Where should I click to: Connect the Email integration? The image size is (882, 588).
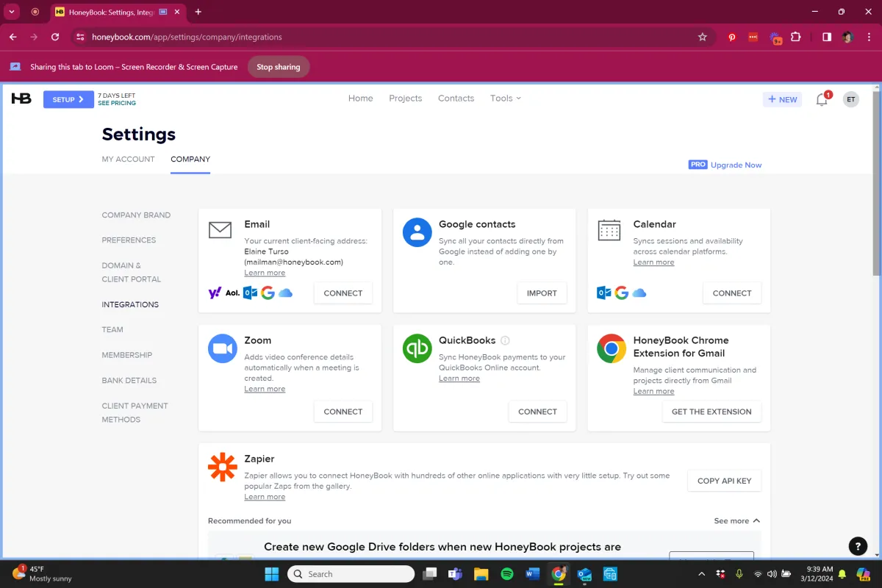[x=343, y=293]
